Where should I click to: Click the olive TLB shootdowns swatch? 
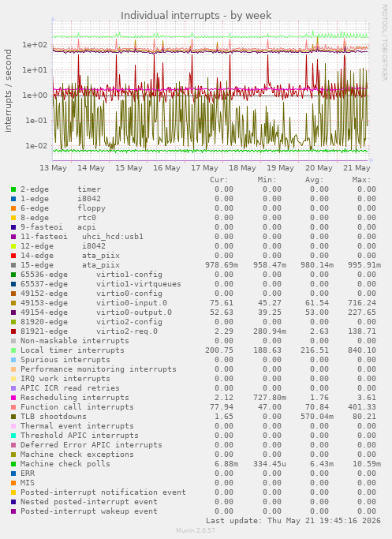(13, 417)
